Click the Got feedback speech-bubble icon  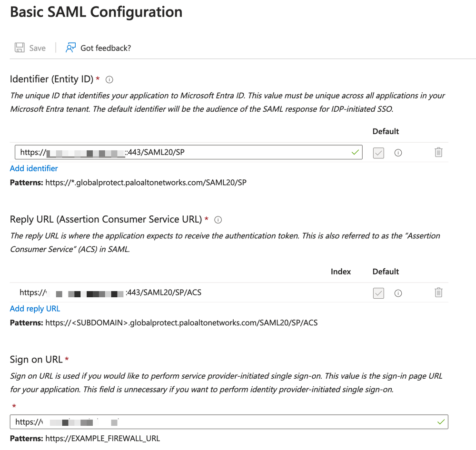[70, 48]
